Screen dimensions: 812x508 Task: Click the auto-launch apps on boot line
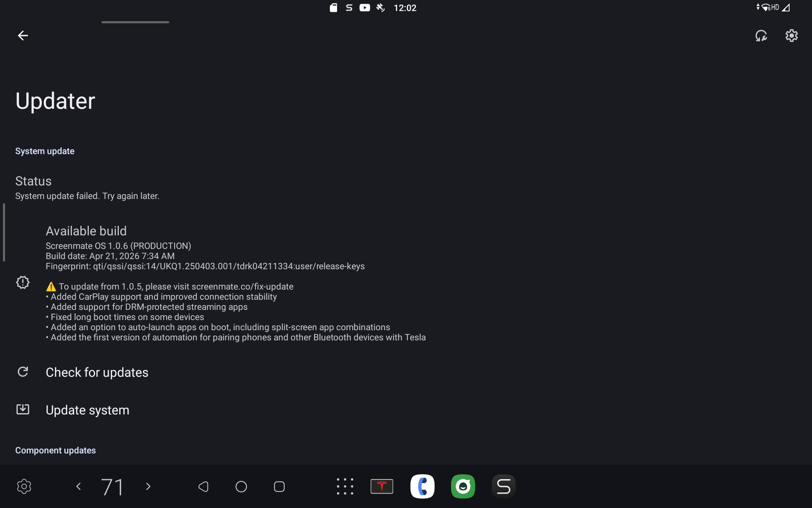[218, 327]
